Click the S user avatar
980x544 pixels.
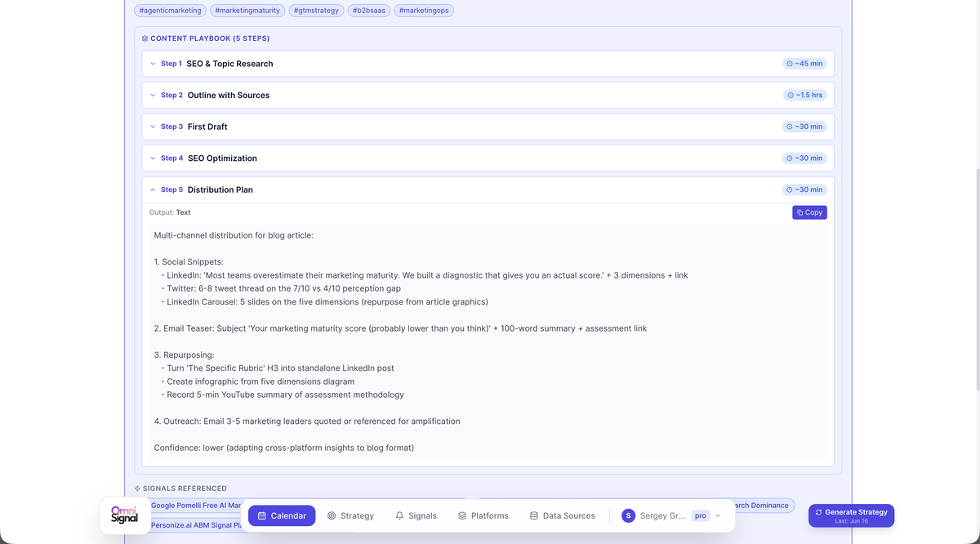(628, 515)
